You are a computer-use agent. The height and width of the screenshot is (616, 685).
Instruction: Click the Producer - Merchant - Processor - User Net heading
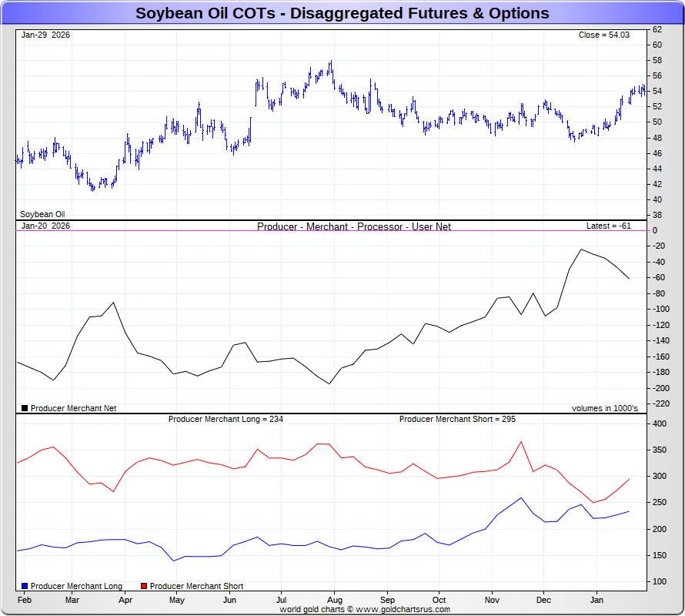(354, 226)
